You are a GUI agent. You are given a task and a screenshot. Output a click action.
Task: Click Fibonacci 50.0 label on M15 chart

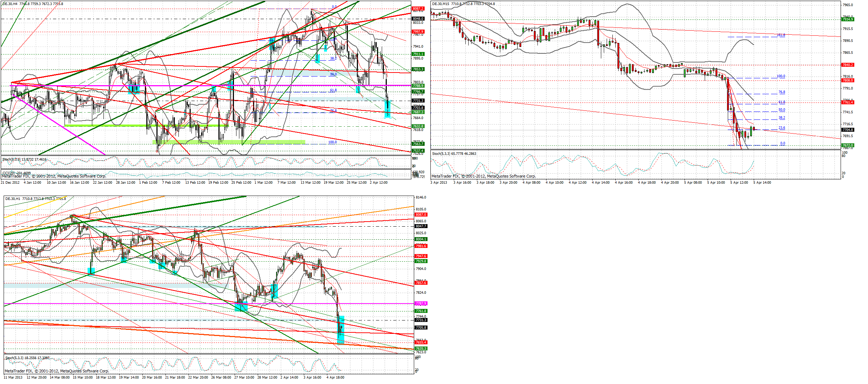pyautogui.click(x=782, y=109)
